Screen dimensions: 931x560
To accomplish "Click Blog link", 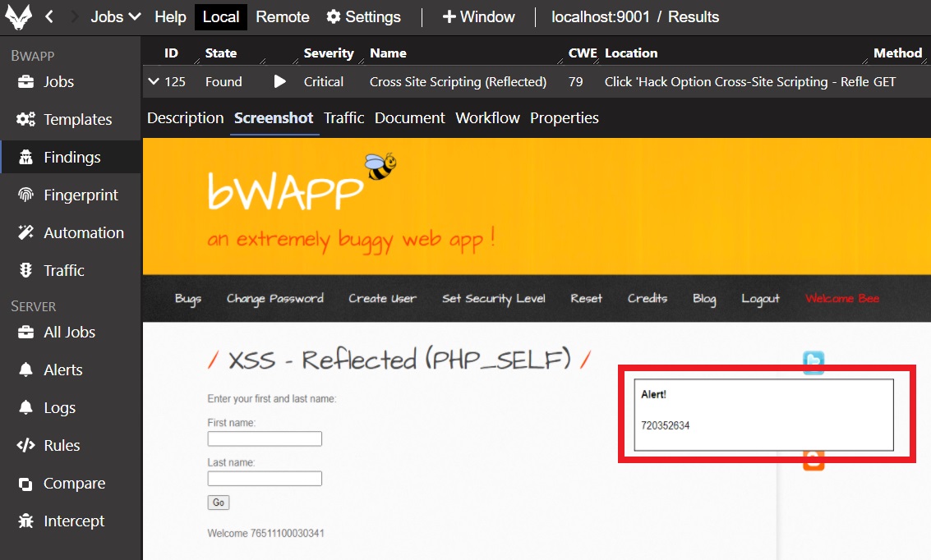I will [704, 299].
